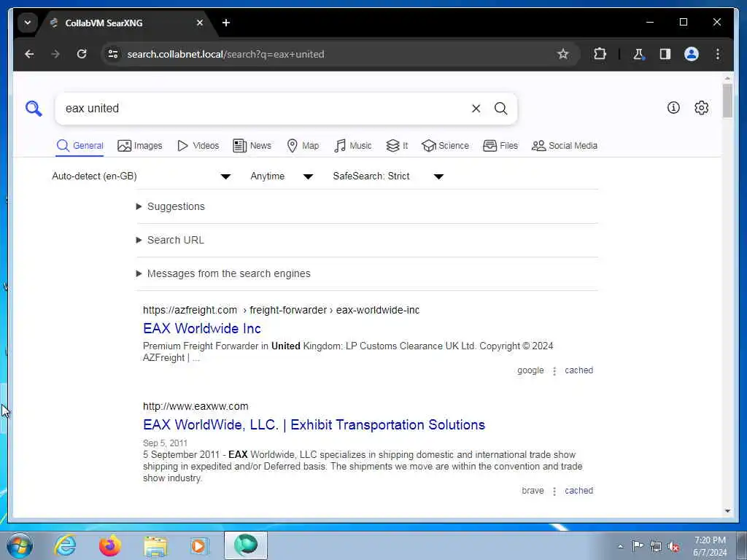Click the taskbar clock showing 7:20 PM
The width and height of the screenshot is (747, 560).
pyautogui.click(x=710, y=546)
